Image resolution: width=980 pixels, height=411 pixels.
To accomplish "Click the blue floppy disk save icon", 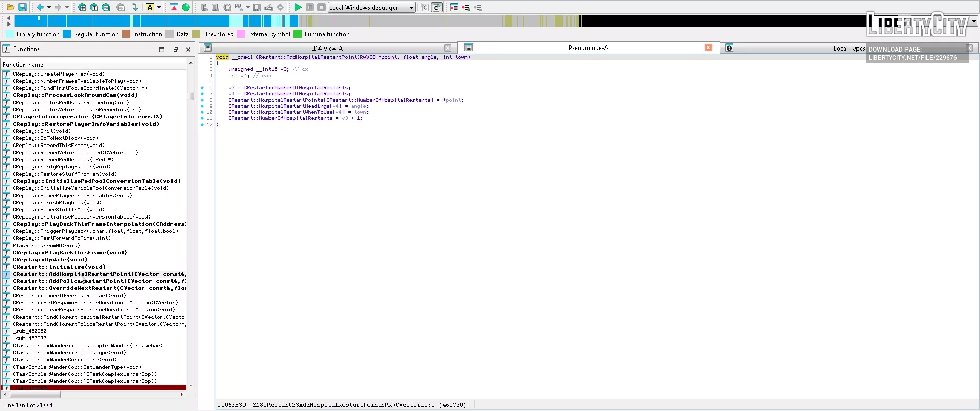I will tap(22, 7).
